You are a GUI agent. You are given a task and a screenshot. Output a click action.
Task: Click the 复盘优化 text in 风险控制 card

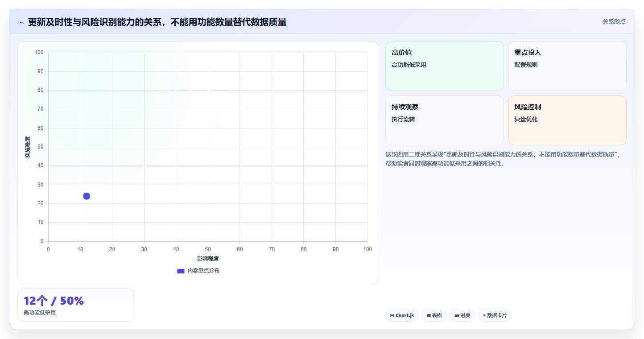(526, 119)
